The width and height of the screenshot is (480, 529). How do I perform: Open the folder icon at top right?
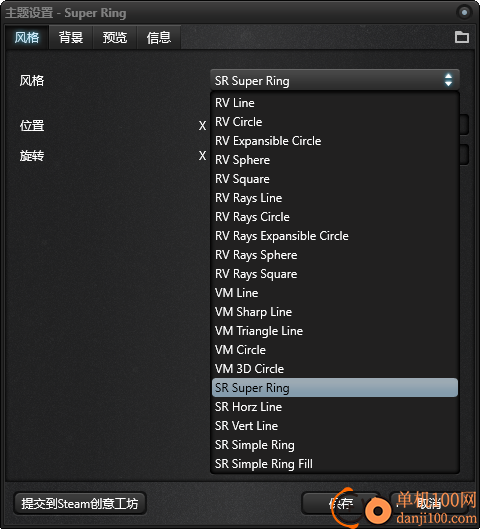[461, 37]
